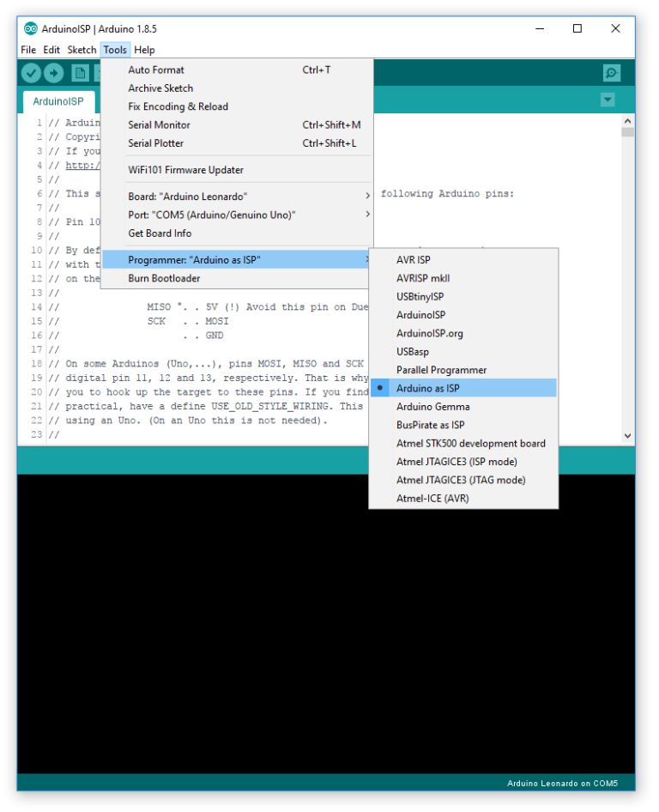Open the Serial Monitor magnifier icon
The image size is (659, 812).
click(x=611, y=73)
